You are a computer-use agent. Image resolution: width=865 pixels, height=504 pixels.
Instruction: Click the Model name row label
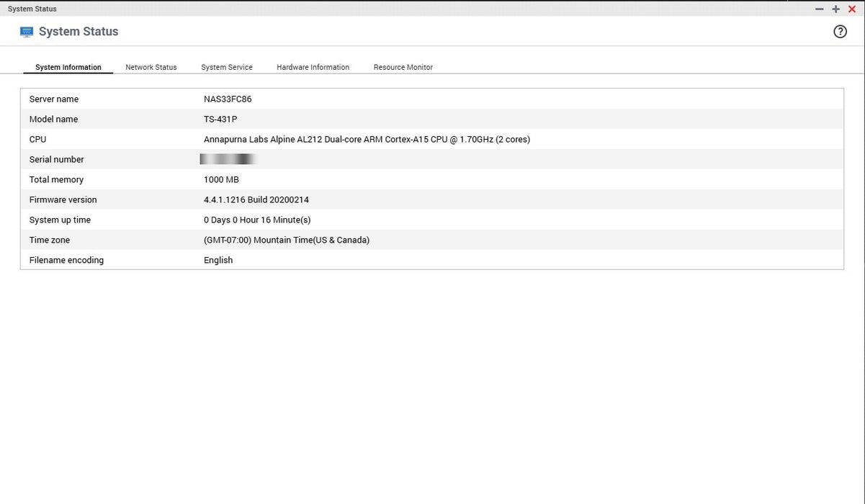point(53,120)
